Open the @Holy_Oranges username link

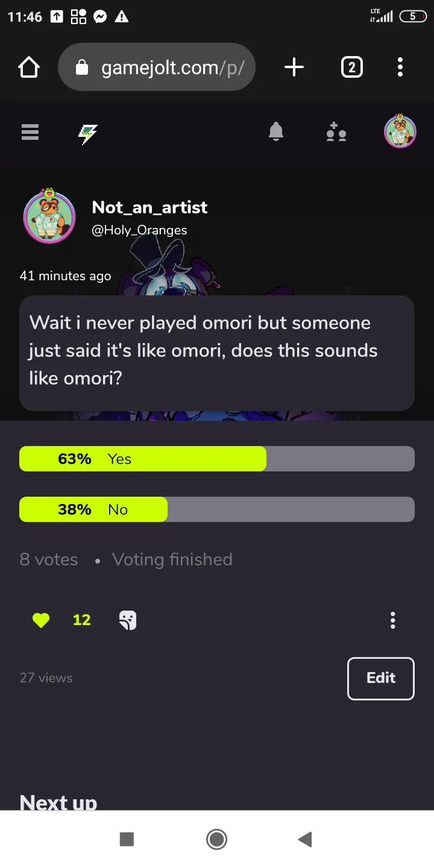[139, 230]
